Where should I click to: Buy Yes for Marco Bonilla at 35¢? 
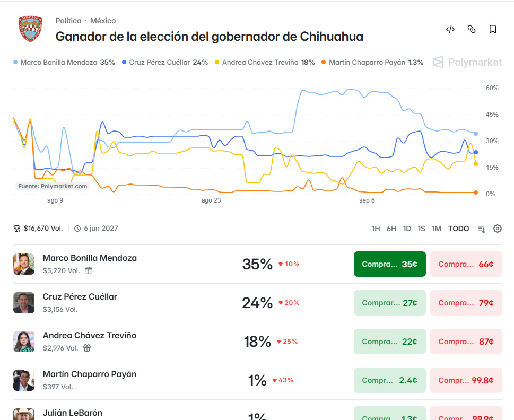pyautogui.click(x=390, y=264)
